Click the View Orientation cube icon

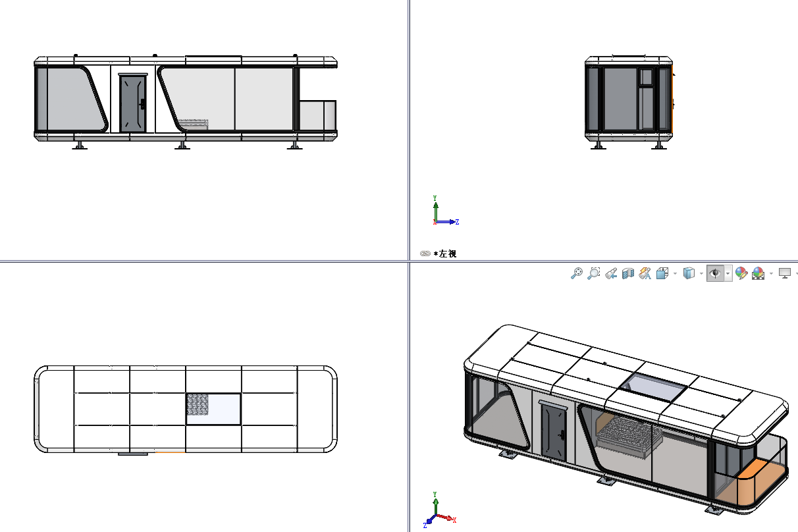(663, 273)
